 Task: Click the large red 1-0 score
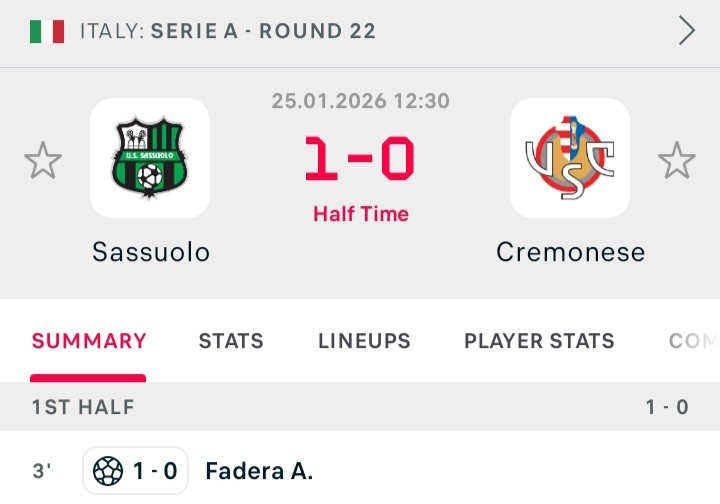[x=360, y=160]
